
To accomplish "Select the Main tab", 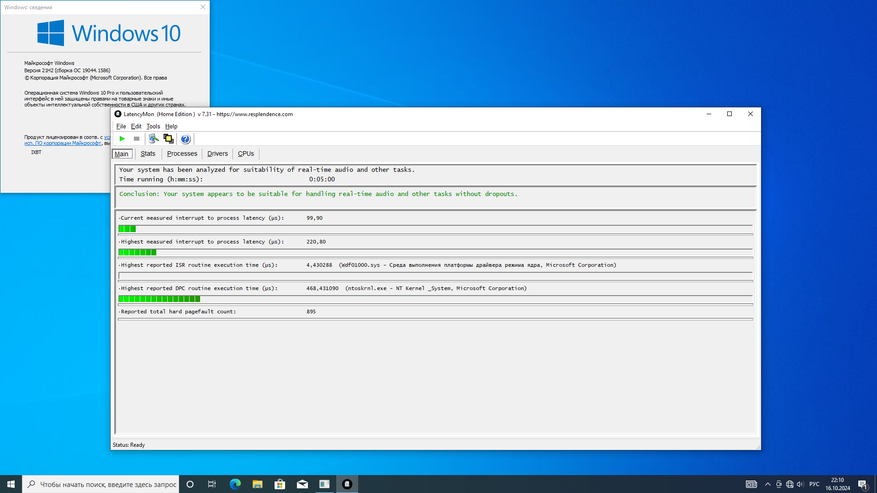I will [x=121, y=154].
